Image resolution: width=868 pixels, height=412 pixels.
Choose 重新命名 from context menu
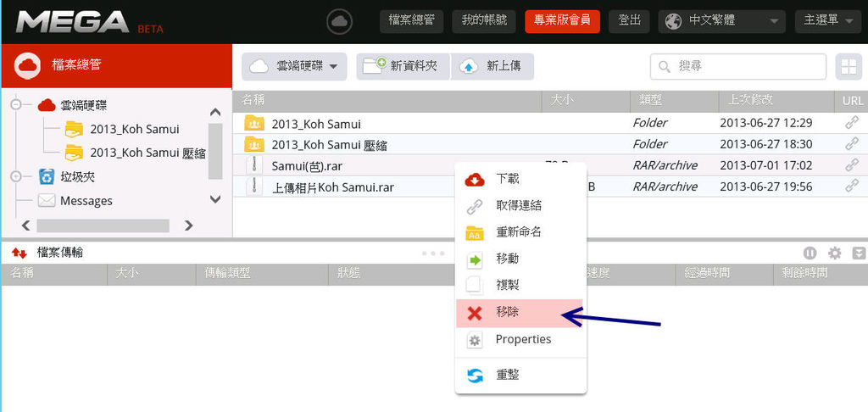coord(520,232)
